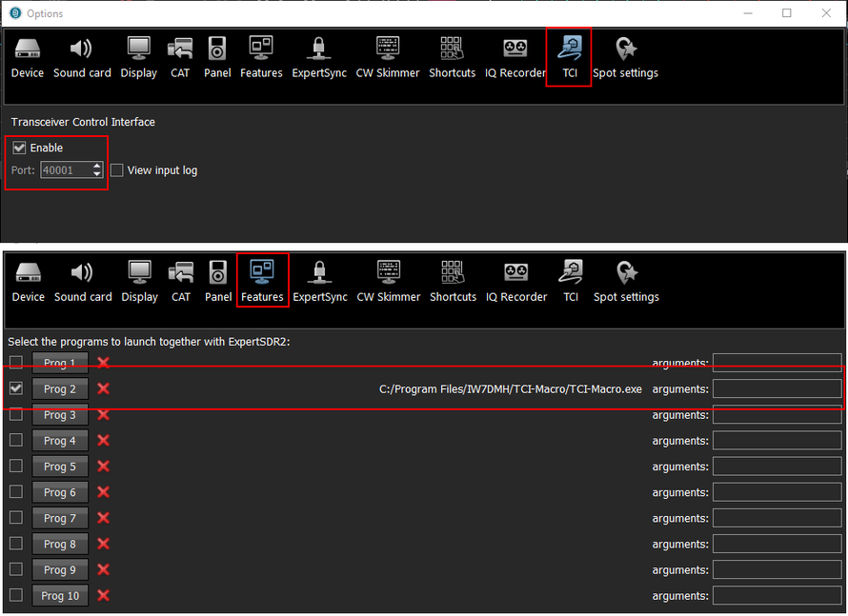This screenshot has height=616, width=848.
Task: Tick the Prog 9 launch checkbox
Action: coord(16,569)
